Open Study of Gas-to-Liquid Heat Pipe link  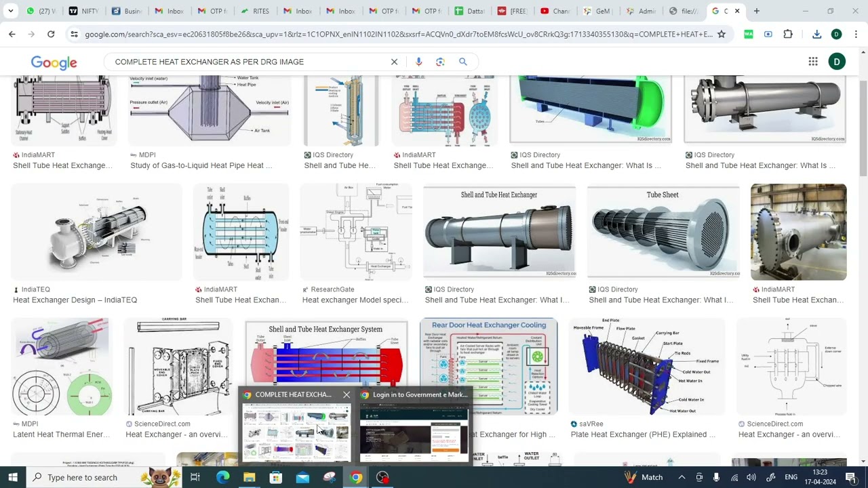click(201, 165)
